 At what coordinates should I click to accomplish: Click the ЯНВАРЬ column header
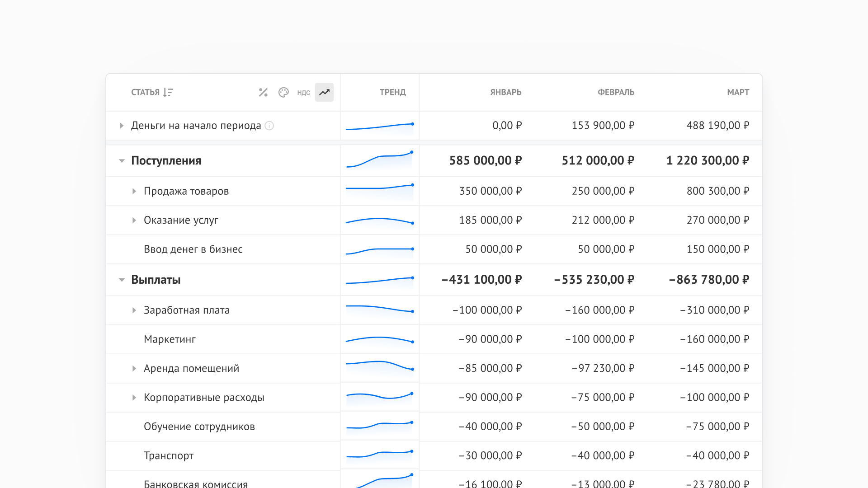point(506,92)
